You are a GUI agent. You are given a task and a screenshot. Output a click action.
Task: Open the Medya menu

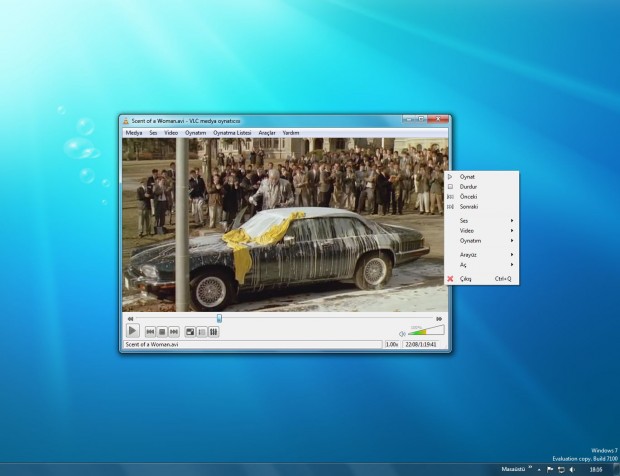[x=134, y=132]
